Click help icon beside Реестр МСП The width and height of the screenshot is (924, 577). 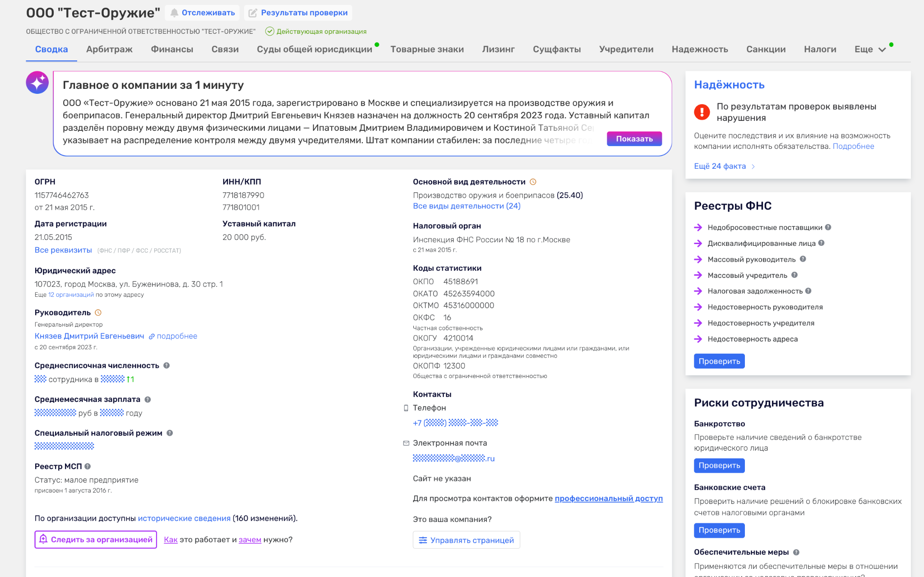click(x=88, y=466)
